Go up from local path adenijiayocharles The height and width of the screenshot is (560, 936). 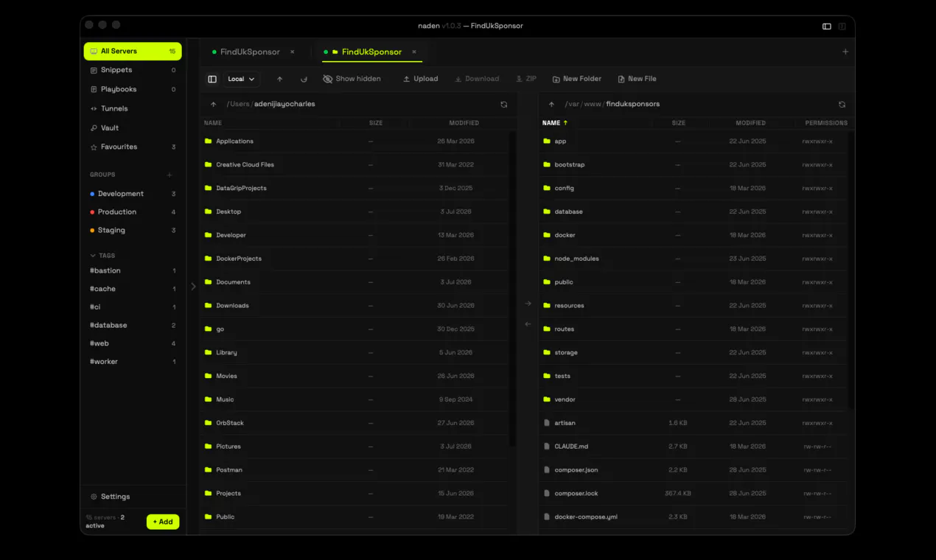tap(213, 105)
